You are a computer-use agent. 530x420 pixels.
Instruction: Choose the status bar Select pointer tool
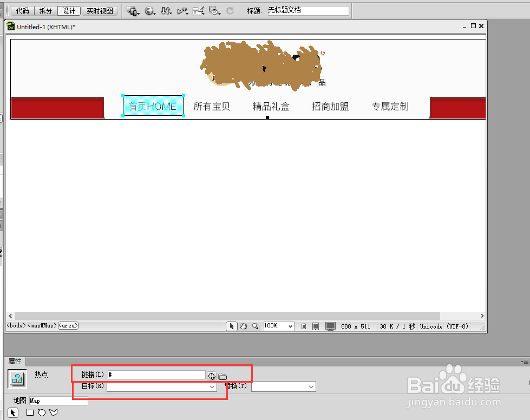point(232,326)
